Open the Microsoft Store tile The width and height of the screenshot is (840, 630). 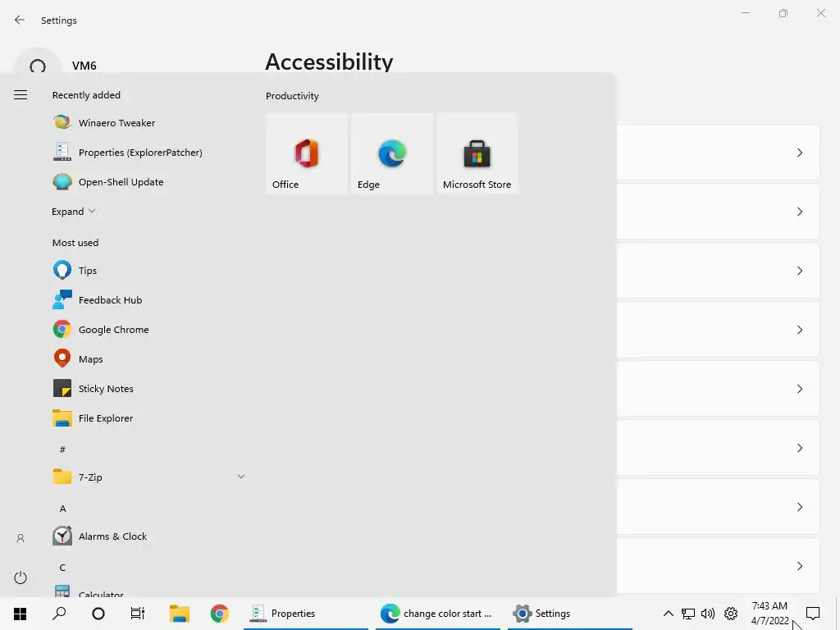tap(477, 153)
